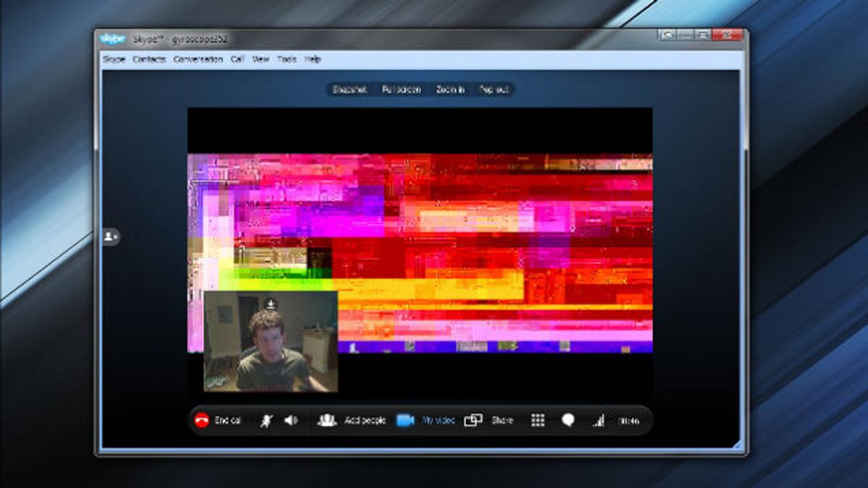Mute the microphone in the call bar
Viewport: 868px width, 488px height.
(265, 420)
